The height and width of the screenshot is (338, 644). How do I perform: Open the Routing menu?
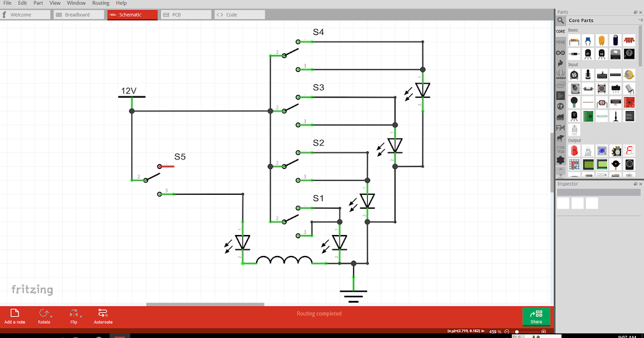tap(100, 3)
